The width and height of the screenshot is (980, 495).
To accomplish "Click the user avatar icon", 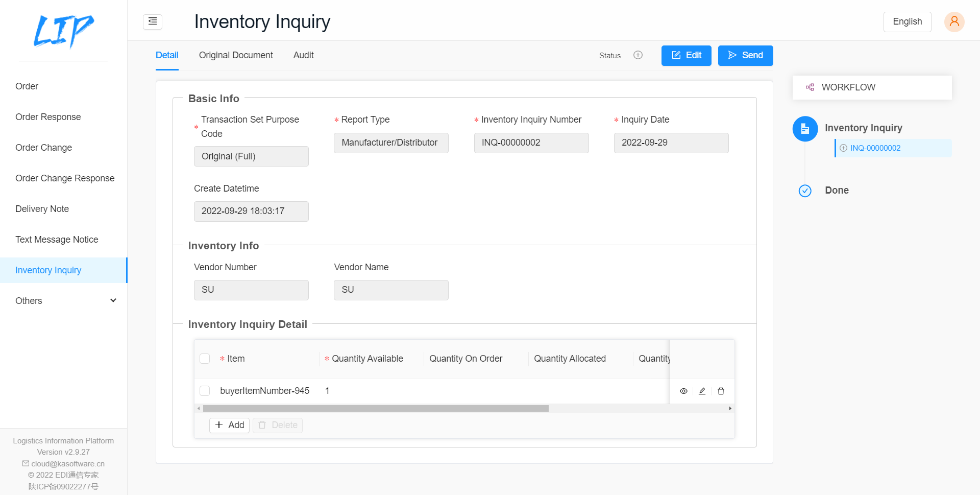I will (x=953, y=21).
